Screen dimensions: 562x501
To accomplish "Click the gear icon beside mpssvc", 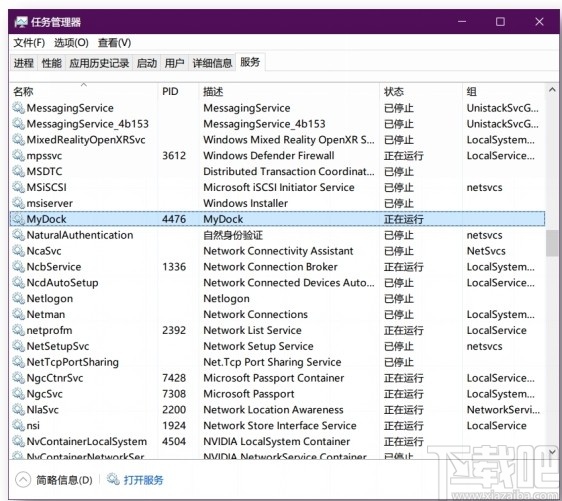I will click(x=18, y=156).
